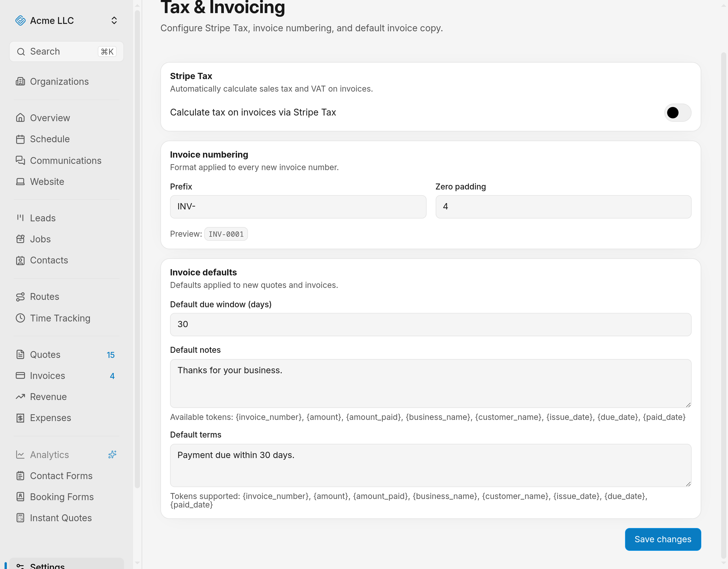Click the Invoices card icon
The width and height of the screenshot is (728, 569).
click(x=20, y=376)
